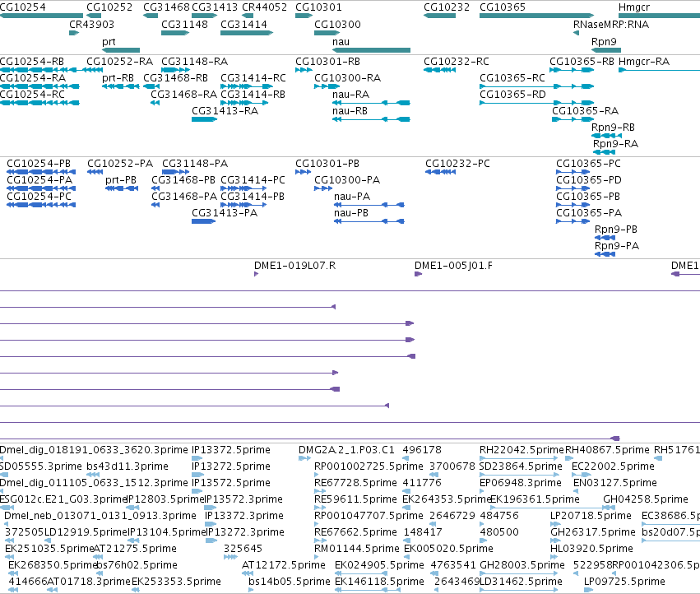Select protein prt-PB

click(121, 180)
